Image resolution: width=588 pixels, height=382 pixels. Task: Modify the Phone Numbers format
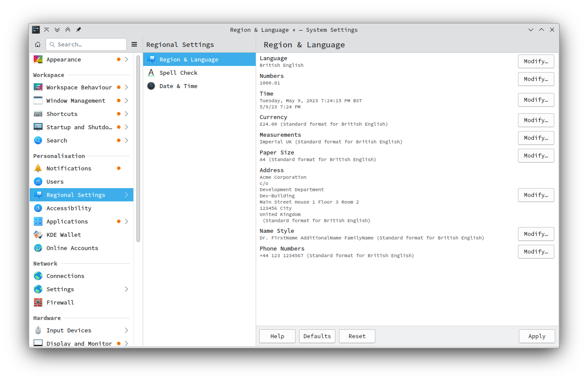[x=536, y=252]
